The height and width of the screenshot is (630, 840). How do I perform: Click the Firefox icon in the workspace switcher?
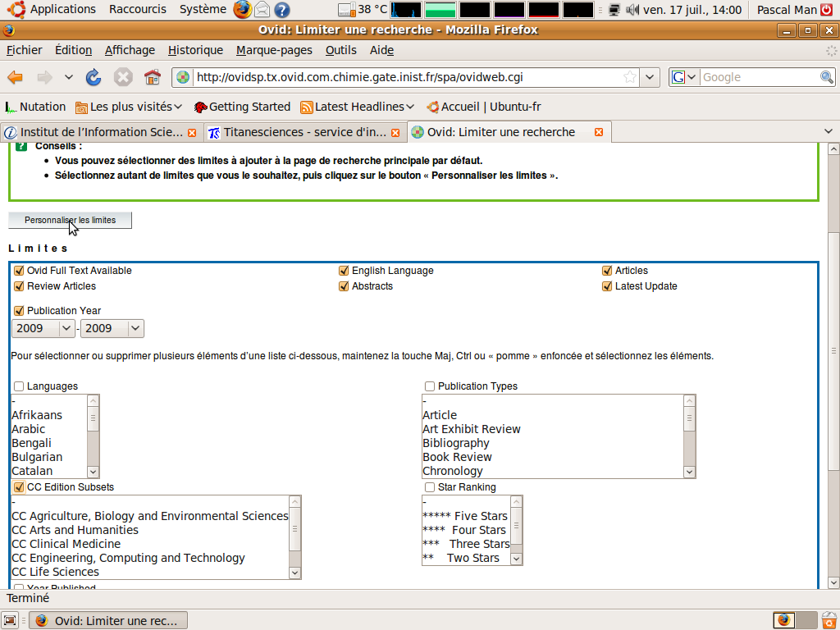pyautogui.click(x=784, y=620)
